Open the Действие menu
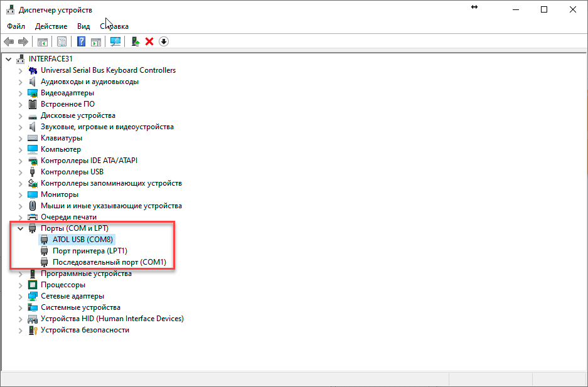The width and height of the screenshot is (588, 387). pyautogui.click(x=51, y=26)
